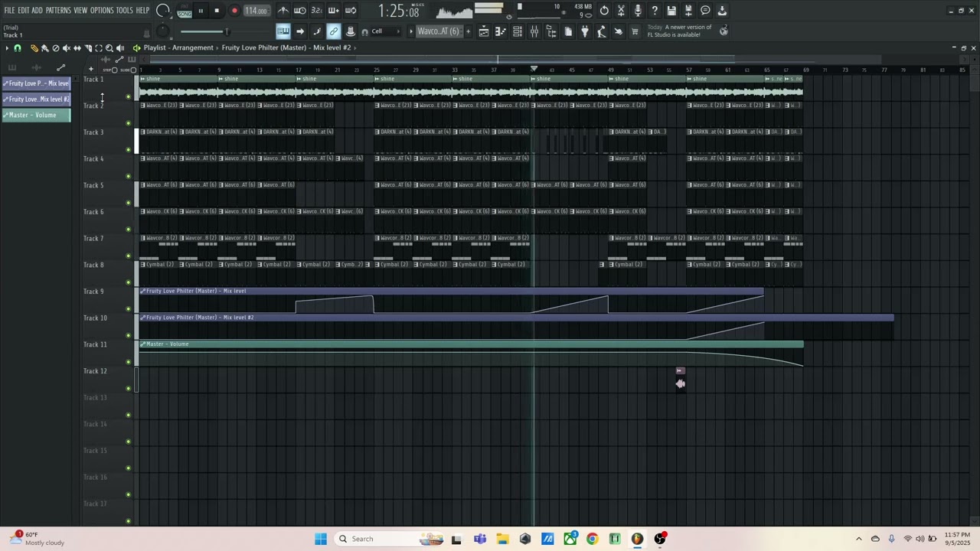Stop playback with the stop button
Viewport: 980px width, 551px height.
(x=217, y=11)
